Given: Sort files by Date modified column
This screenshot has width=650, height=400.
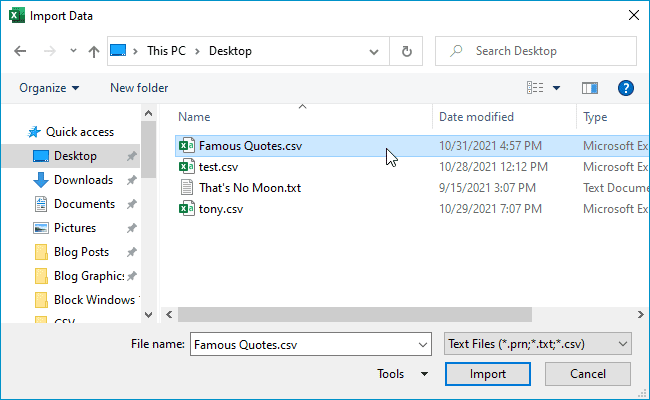Looking at the screenshot, I should coord(476,117).
